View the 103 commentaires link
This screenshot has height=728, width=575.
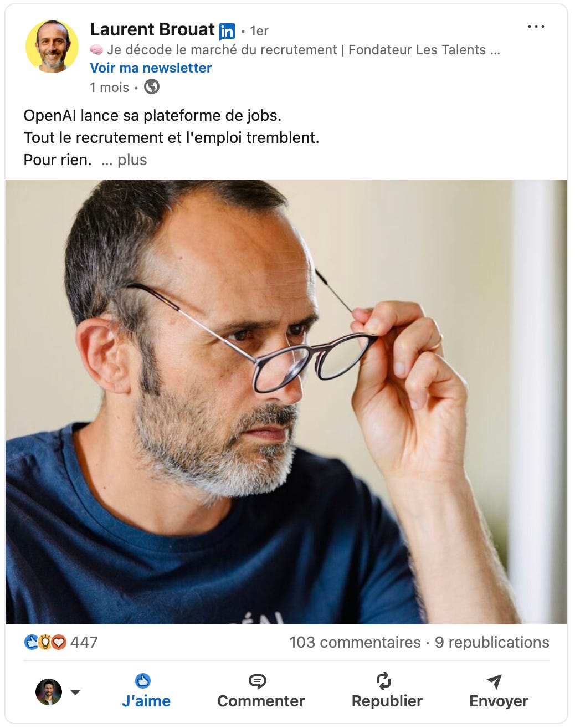[x=355, y=642]
